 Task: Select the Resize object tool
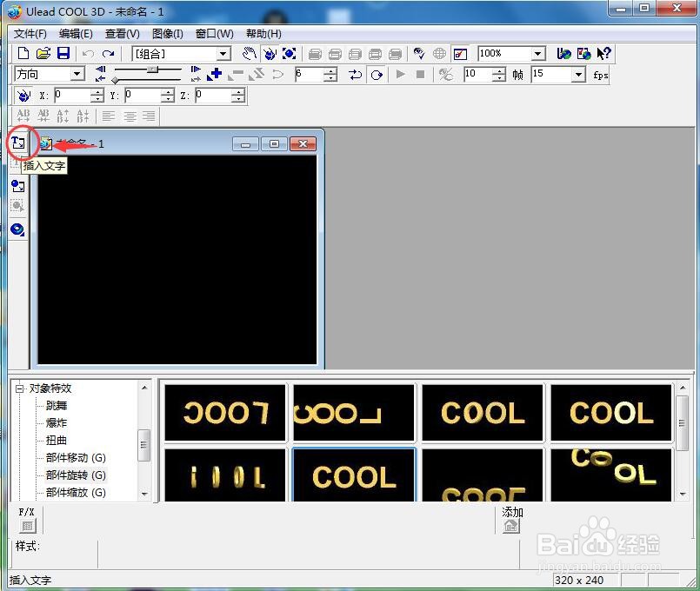[290, 54]
